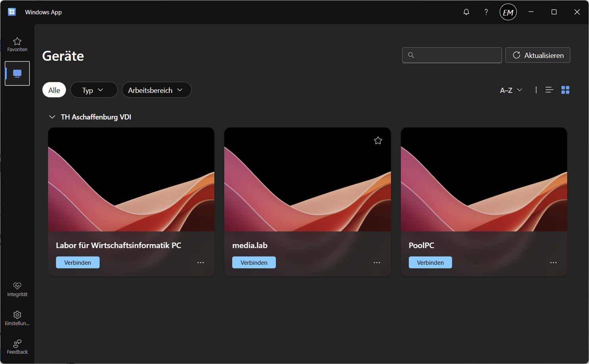
Task: Open the Integrität health page
Action: [17, 289]
